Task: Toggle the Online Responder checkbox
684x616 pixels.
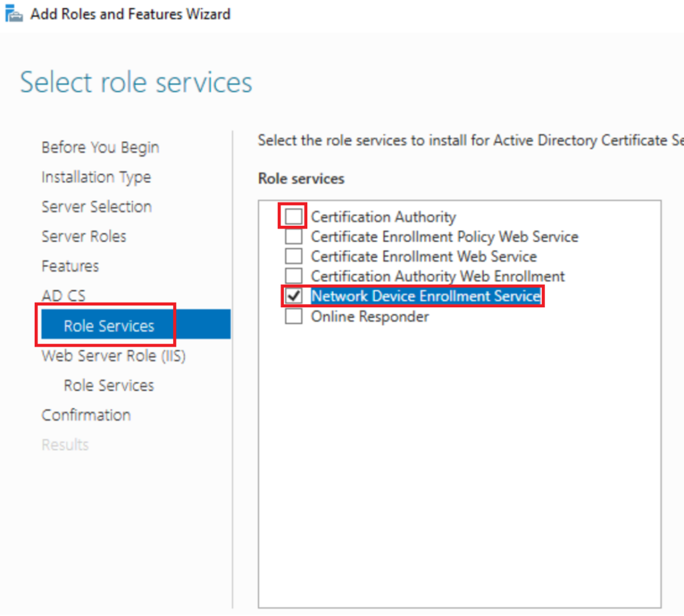Action: (294, 316)
